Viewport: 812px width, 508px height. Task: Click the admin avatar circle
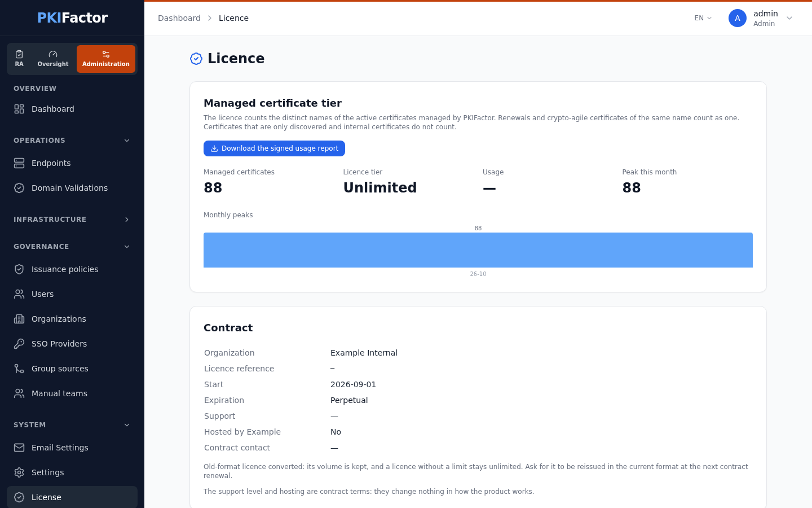point(738,18)
